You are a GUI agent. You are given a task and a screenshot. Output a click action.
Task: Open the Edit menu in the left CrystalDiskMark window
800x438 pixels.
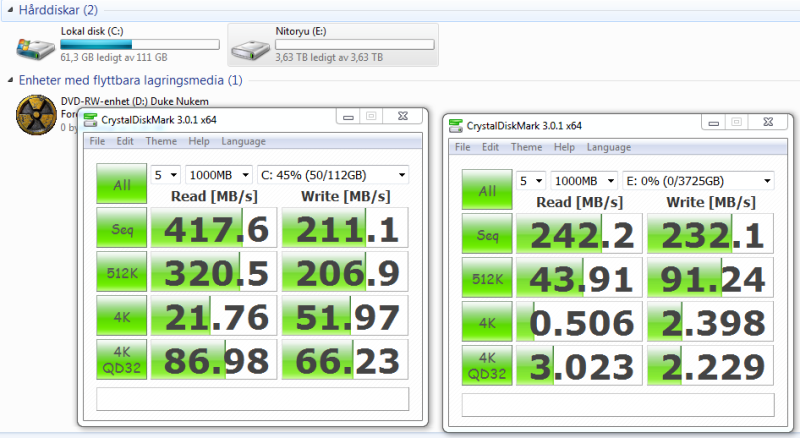pos(125,141)
